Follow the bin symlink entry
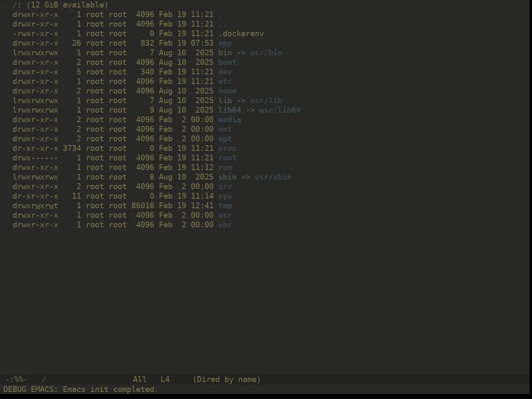The height and width of the screenshot is (399, 532). click(225, 53)
